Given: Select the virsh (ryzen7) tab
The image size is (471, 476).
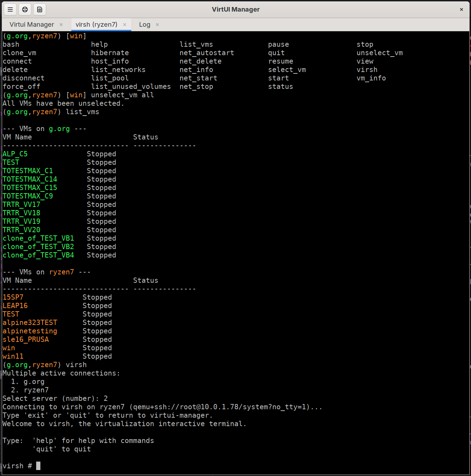Looking at the screenshot, I should point(96,25).
